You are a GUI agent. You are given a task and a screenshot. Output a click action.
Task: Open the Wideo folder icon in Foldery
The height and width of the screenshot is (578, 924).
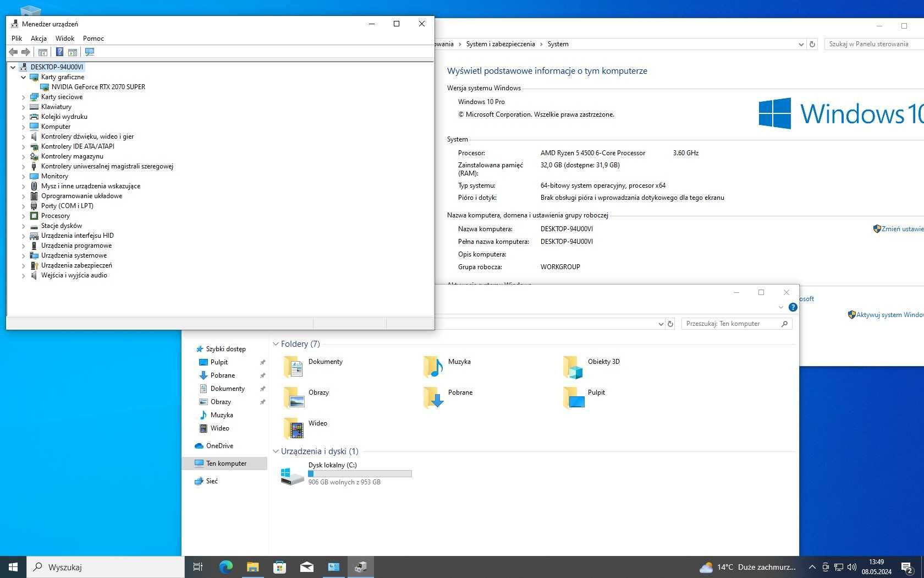294,428
